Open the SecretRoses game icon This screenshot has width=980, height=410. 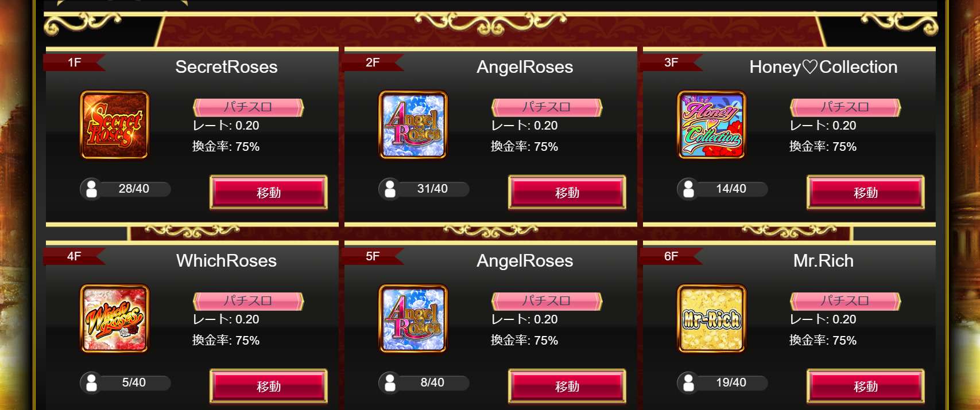[x=114, y=124]
